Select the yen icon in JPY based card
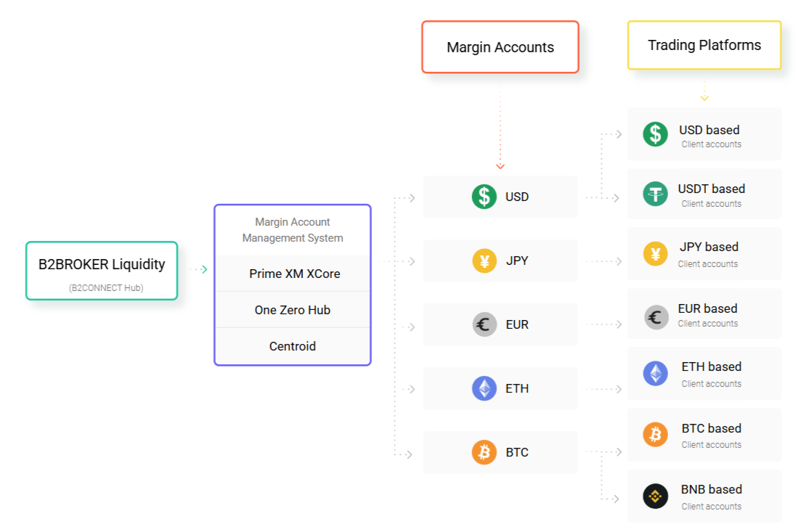Image resolution: width=801 pixels, height=532 pixels. point(656,254)
